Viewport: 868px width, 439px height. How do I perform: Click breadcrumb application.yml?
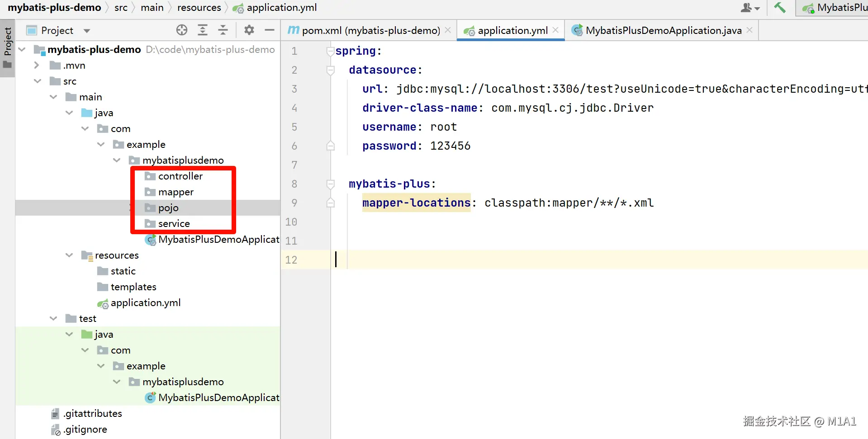pos(281,7)
